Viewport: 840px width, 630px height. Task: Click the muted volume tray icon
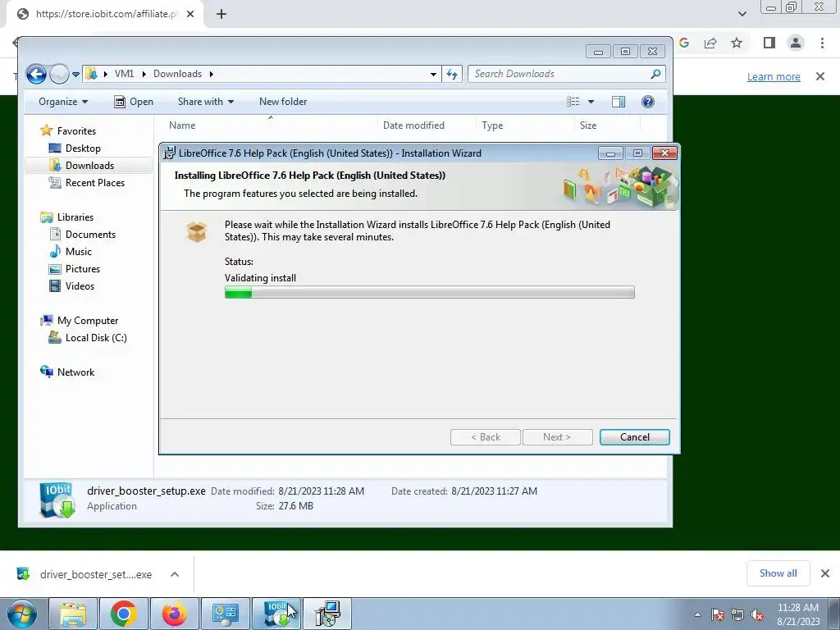click(x=757, y=614)
